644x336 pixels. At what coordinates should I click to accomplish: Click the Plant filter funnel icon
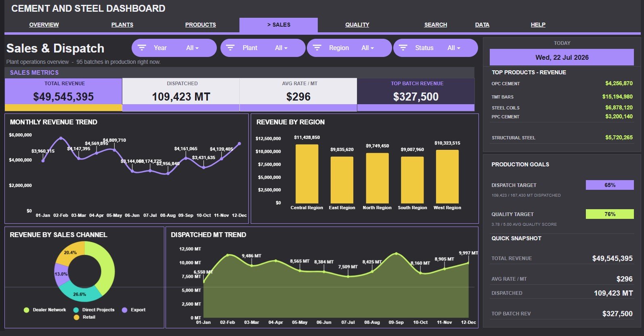click(230, 48)
